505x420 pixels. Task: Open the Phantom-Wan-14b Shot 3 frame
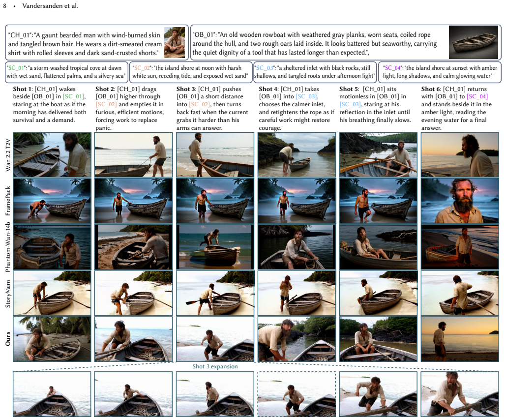pos(215,247)
